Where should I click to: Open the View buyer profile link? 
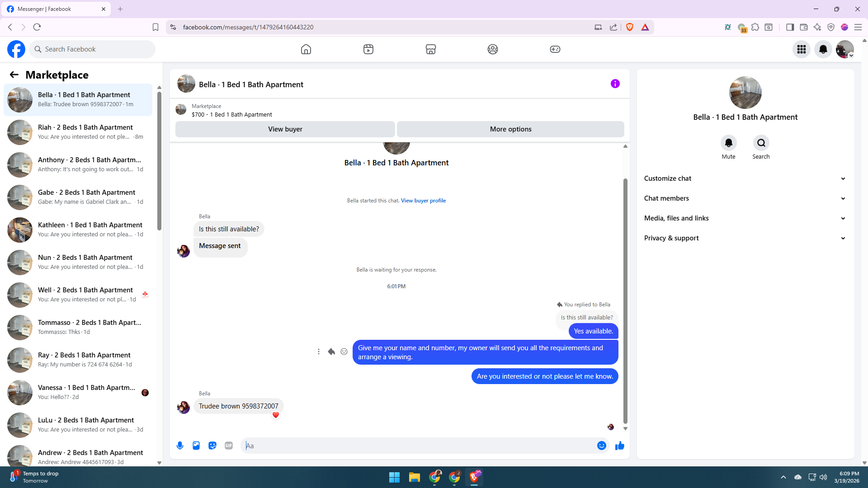click(x=423, y=201)
